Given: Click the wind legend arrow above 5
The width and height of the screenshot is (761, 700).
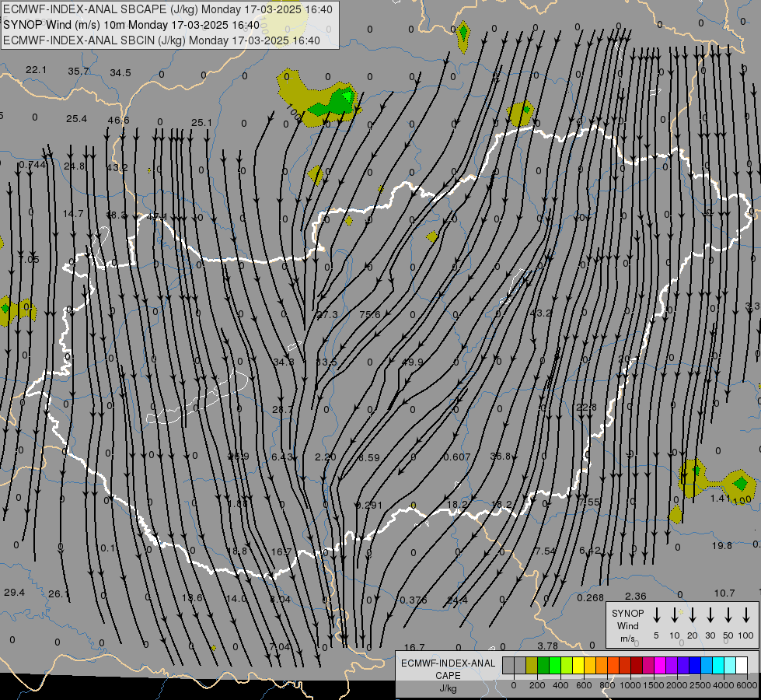Looking at the screenshot, I should [x=656, y=615].
